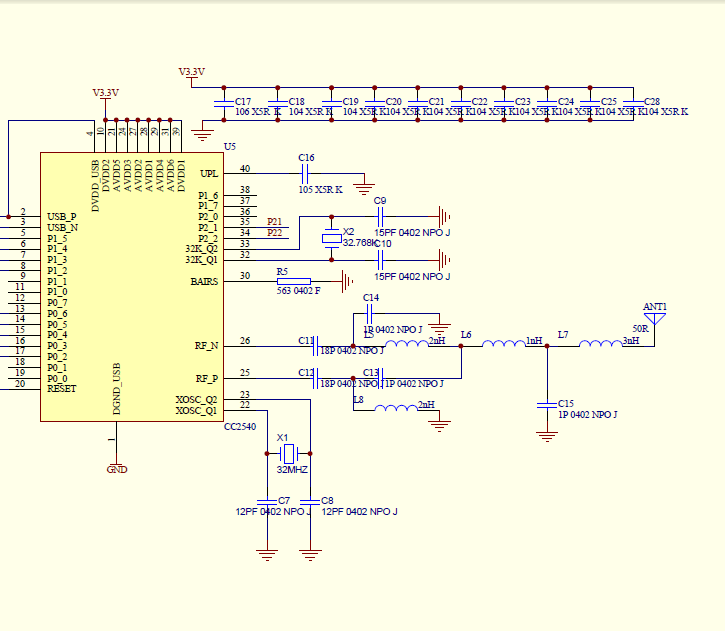Select capacitor C8 symbol
This screenshot has height=631, width=725.
coord(310,502)
